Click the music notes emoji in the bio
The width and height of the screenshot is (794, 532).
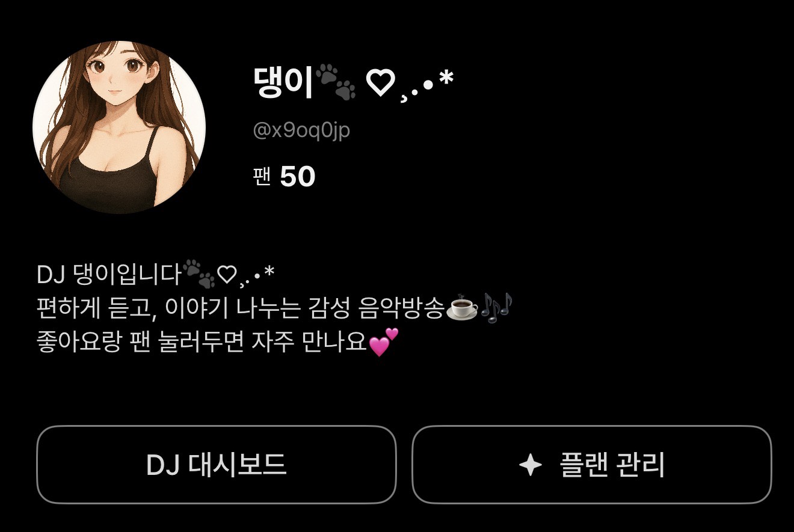coord(496,308)
